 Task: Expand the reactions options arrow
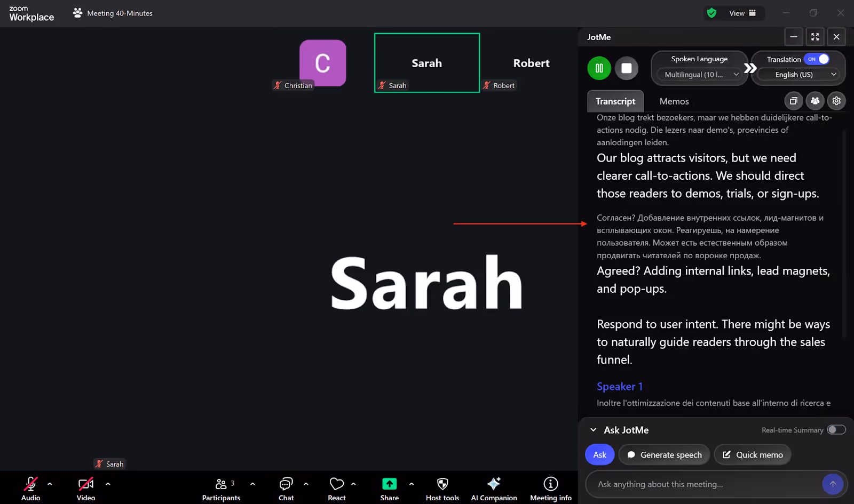(353, 484)
